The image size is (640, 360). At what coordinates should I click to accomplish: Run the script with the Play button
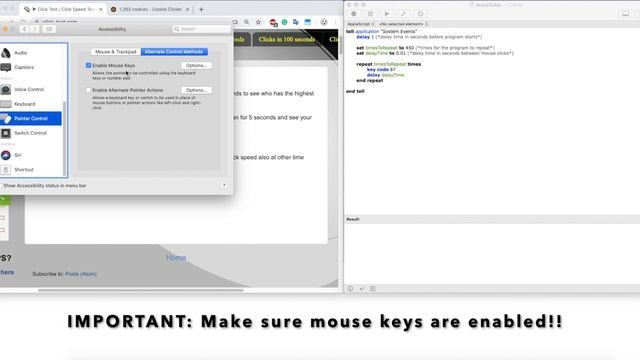pyautogui.click(x=387, y=13)
